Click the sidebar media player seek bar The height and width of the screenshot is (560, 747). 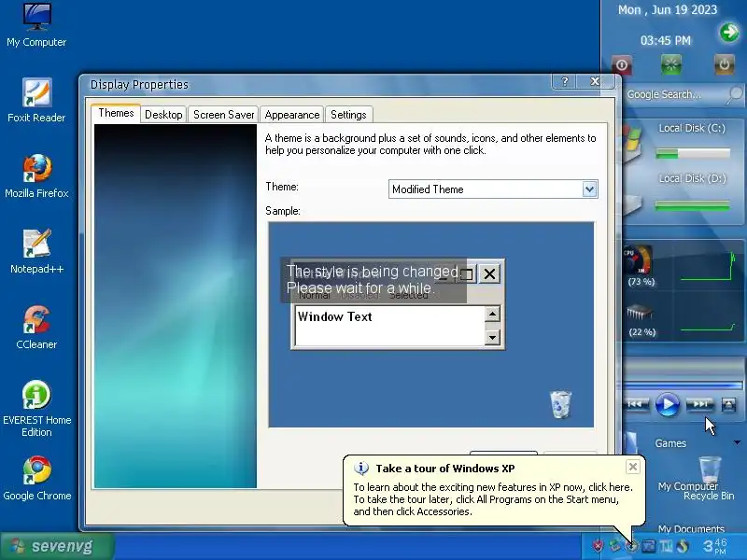[683, 385]
